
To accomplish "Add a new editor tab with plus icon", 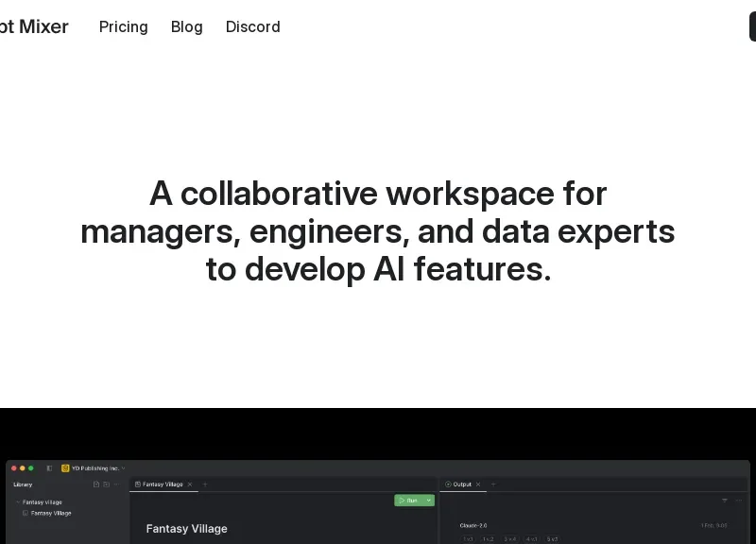I will pos(205,484).
